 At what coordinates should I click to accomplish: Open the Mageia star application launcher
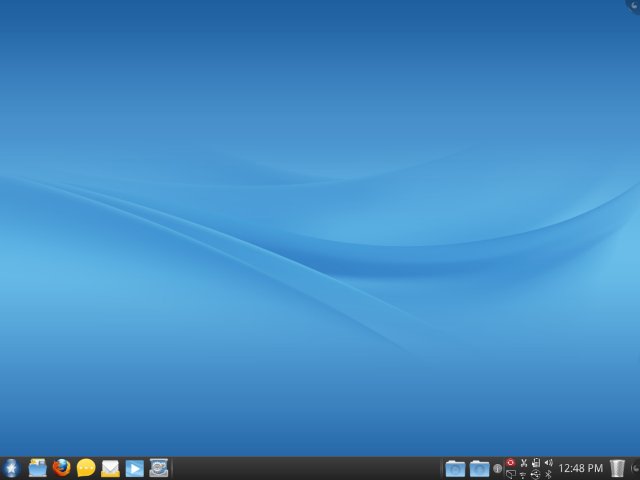coord(11,468)
